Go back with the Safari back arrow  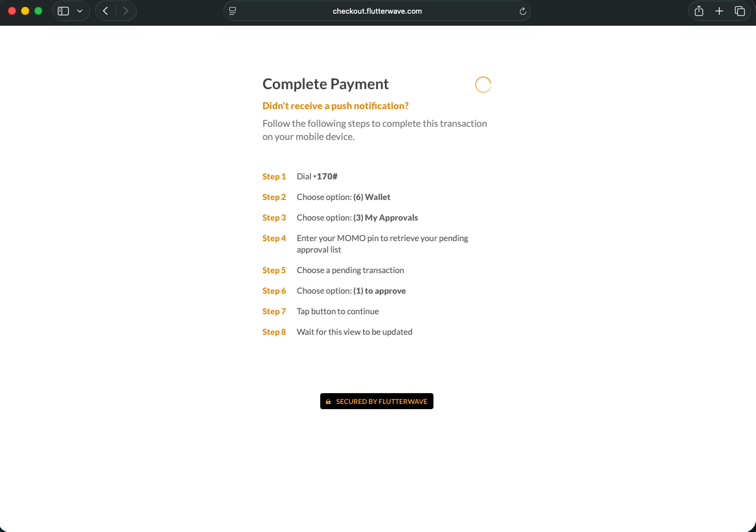coord(105,11)
